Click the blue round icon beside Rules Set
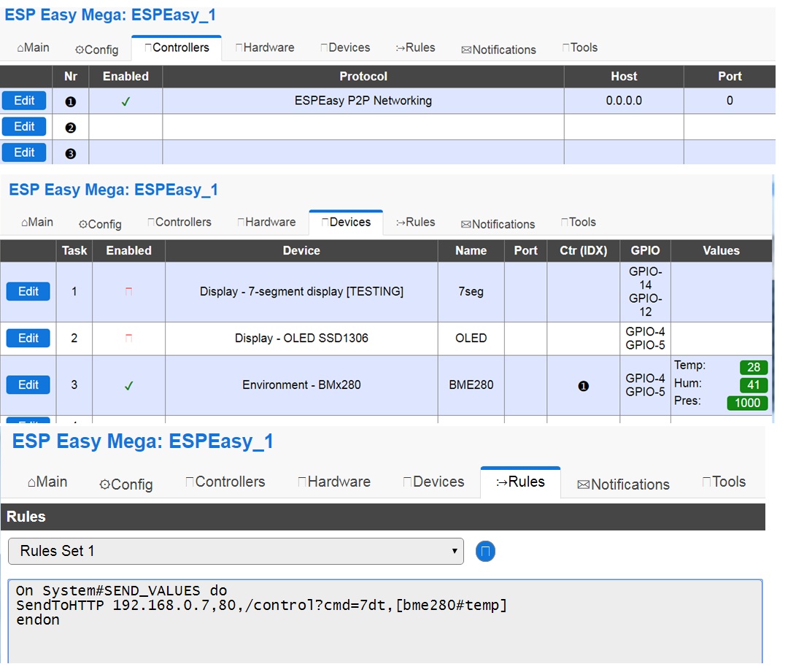The image size is (796, 672). pyautogui.click(x=485, y=551)
